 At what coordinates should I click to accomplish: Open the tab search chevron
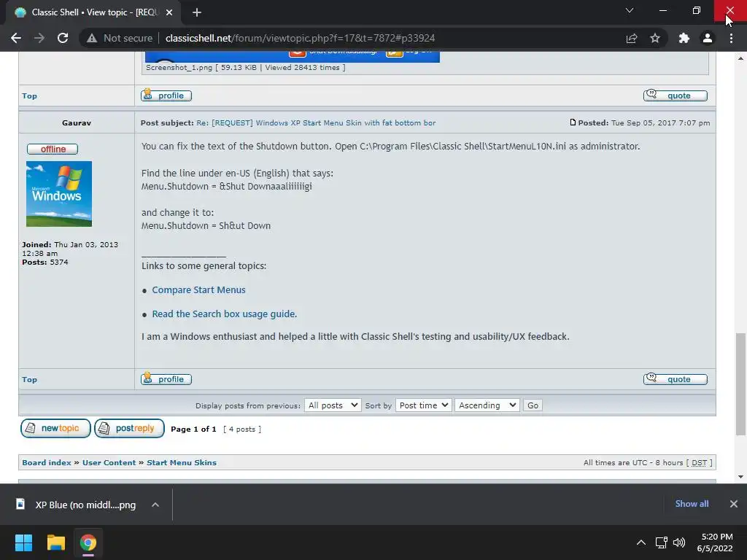630,10
